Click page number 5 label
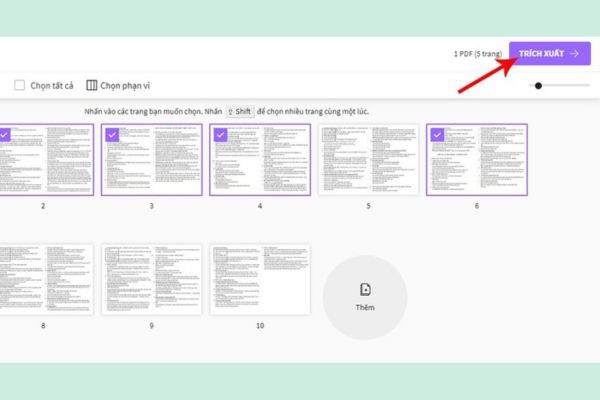 [368, 206]
